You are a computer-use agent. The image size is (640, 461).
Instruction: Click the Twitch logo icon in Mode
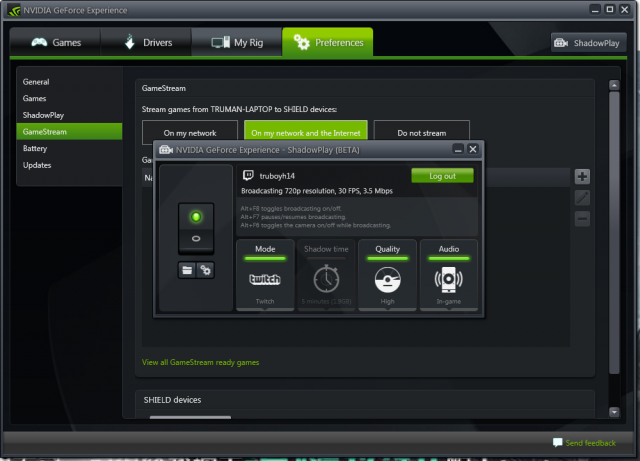click(265, 279)
